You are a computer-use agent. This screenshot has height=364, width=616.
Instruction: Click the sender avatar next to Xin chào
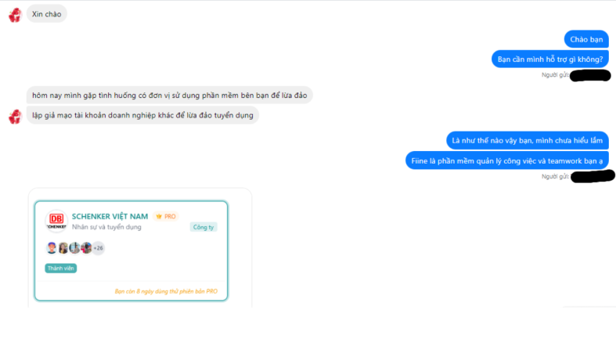point(15,15)
